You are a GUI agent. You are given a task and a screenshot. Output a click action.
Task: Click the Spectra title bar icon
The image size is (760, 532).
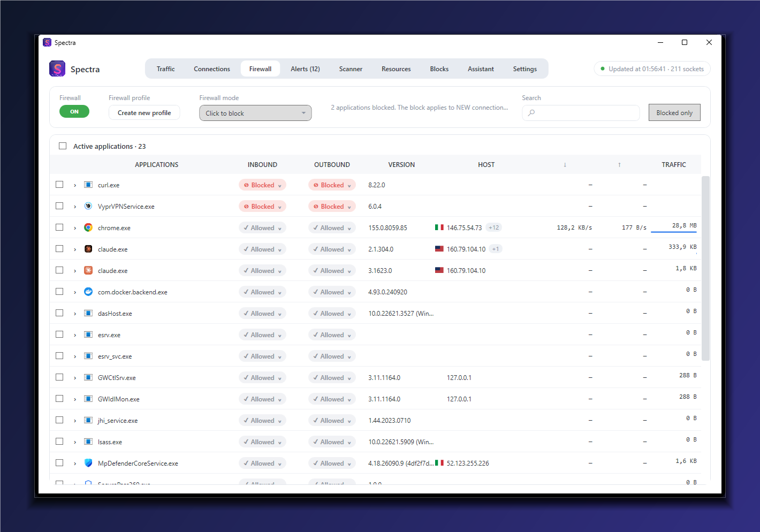(47, 42)
